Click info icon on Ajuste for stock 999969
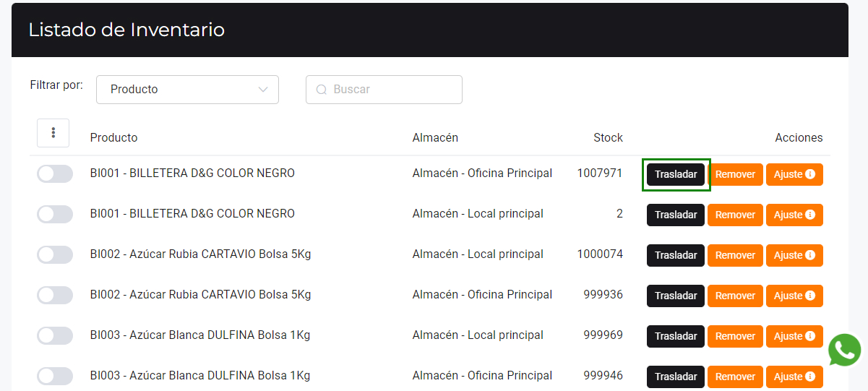This screenshot has width=868, height=391. pos(810,336)
